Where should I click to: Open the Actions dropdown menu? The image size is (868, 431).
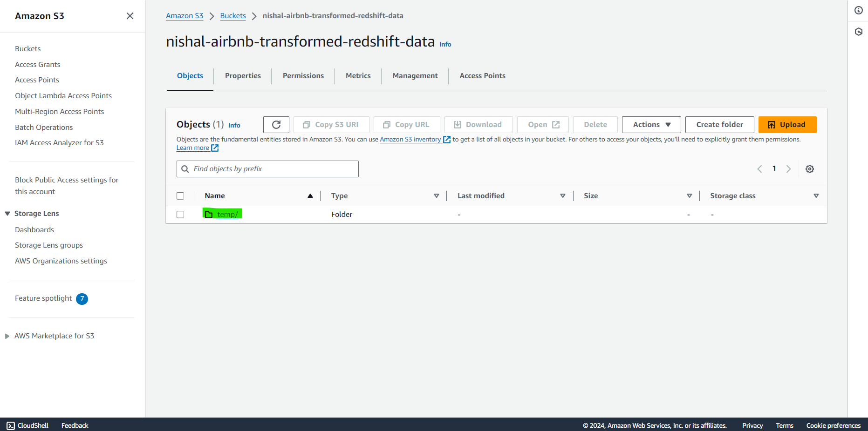coord(651,125)
